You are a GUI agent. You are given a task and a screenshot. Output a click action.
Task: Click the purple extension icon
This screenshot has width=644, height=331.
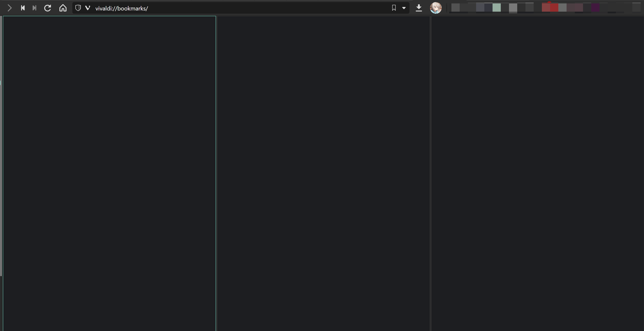tap(595, 8)
